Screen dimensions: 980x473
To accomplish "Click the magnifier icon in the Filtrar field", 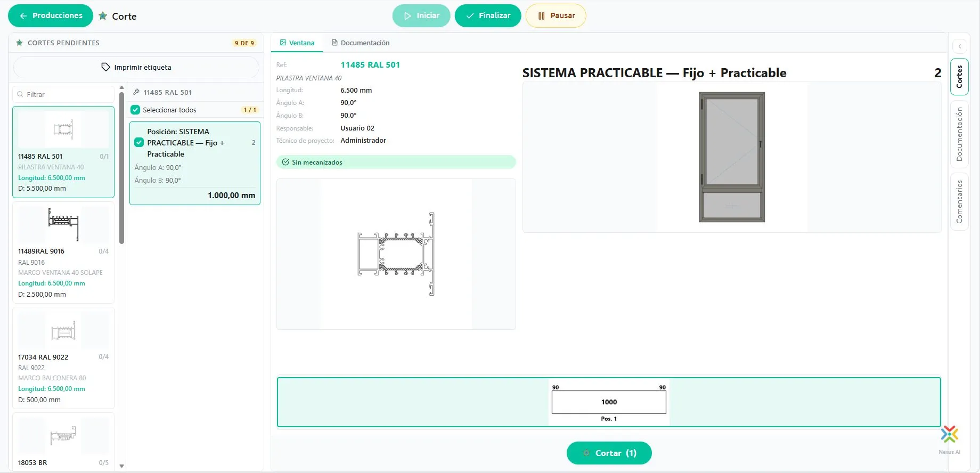I will [20, 94].
